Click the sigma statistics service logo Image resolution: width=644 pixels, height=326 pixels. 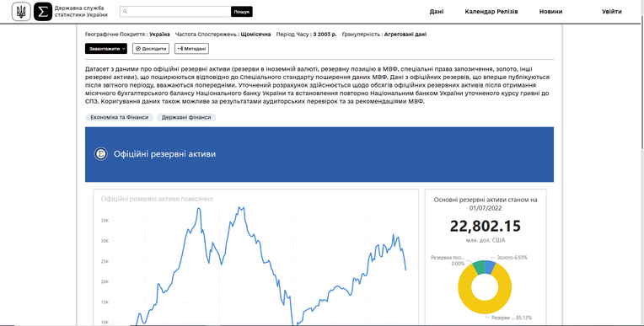click(x=43, y=12)
